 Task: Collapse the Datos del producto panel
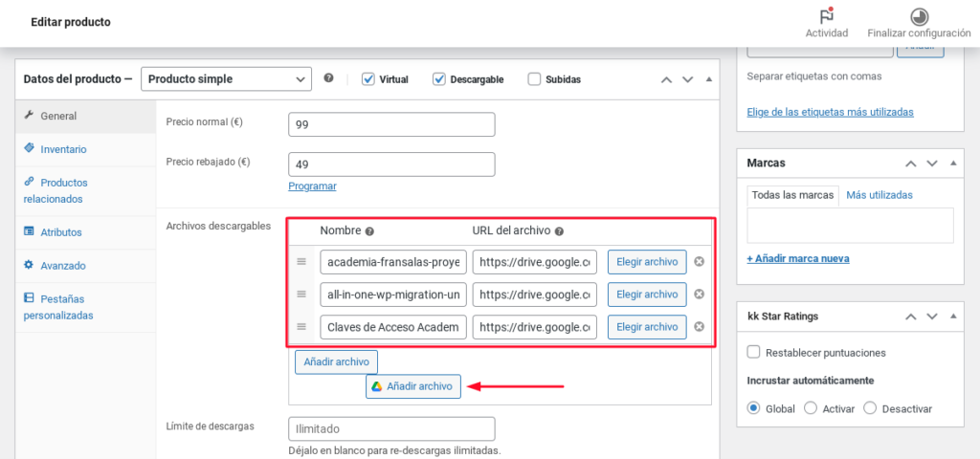click(x=708, y=79)
